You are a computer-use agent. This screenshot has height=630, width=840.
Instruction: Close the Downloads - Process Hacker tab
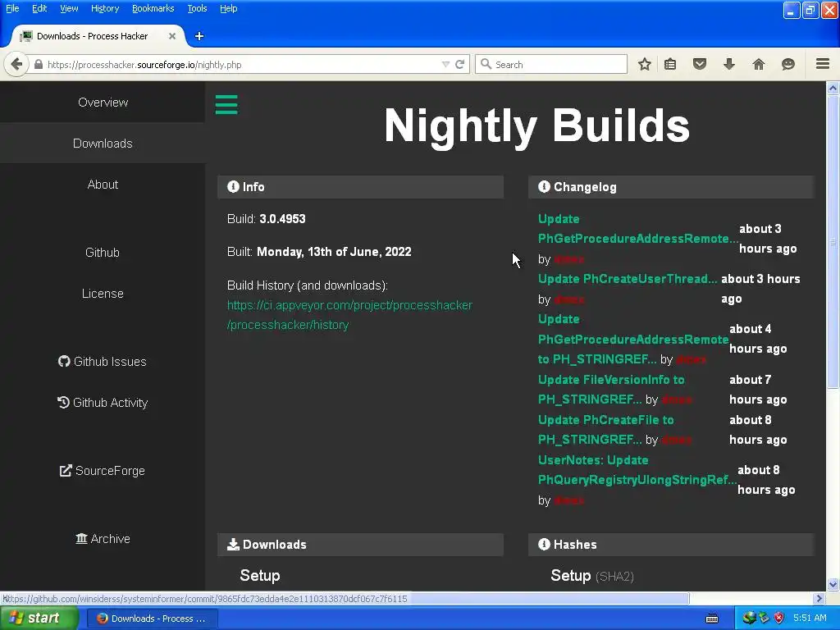pos(172,36)
